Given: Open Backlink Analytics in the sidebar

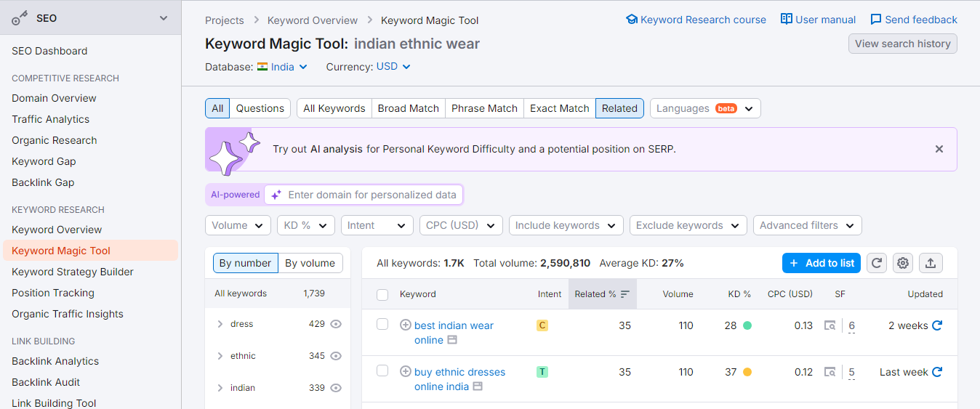Looking at the screenshot, I should pos(55,361).
